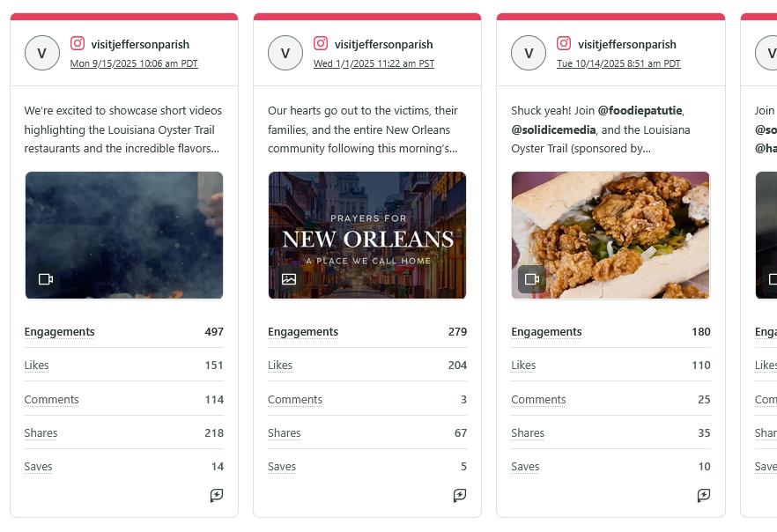Viewport: 777px width, 532px height.
Task: Click @solidicemedia mention in third post
Action: click(x=553, y=129)
